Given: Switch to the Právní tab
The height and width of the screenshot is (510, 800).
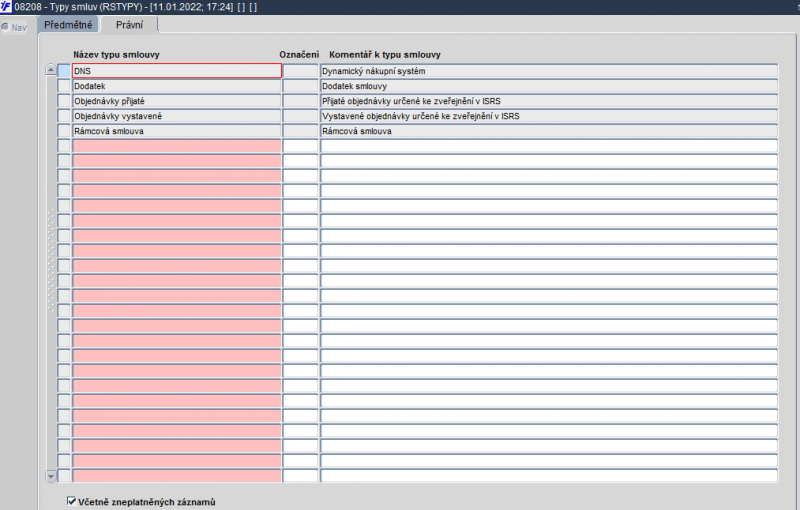Looking at the screenshot, I should coord(129,25).
